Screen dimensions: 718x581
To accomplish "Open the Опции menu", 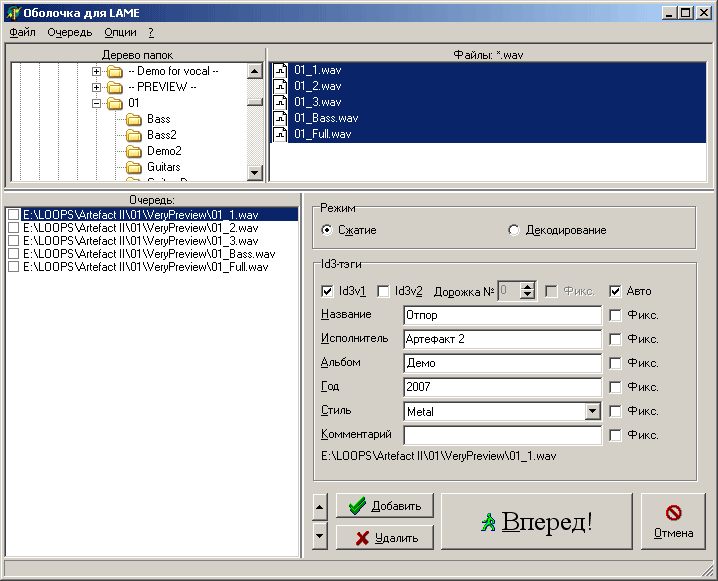I will coord(120,33).
